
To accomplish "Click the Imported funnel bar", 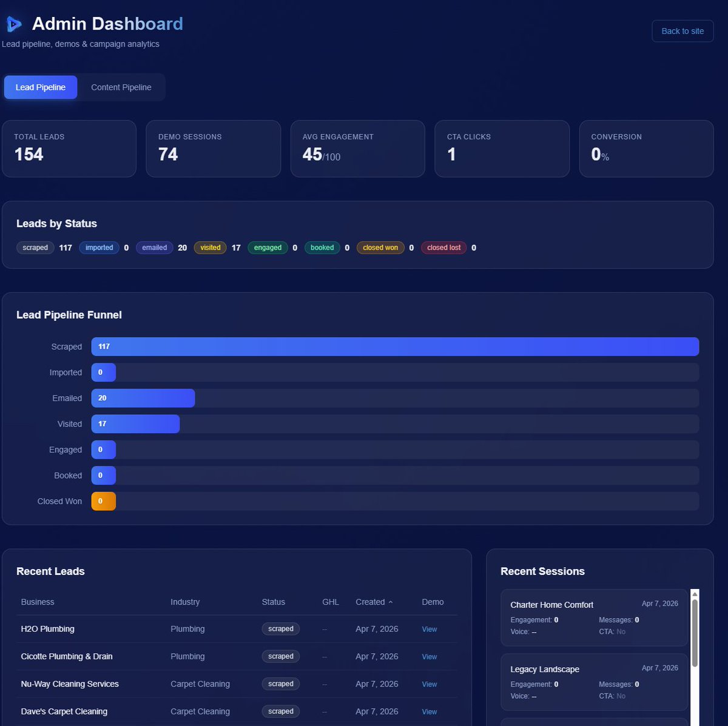I will coord(104,372).
